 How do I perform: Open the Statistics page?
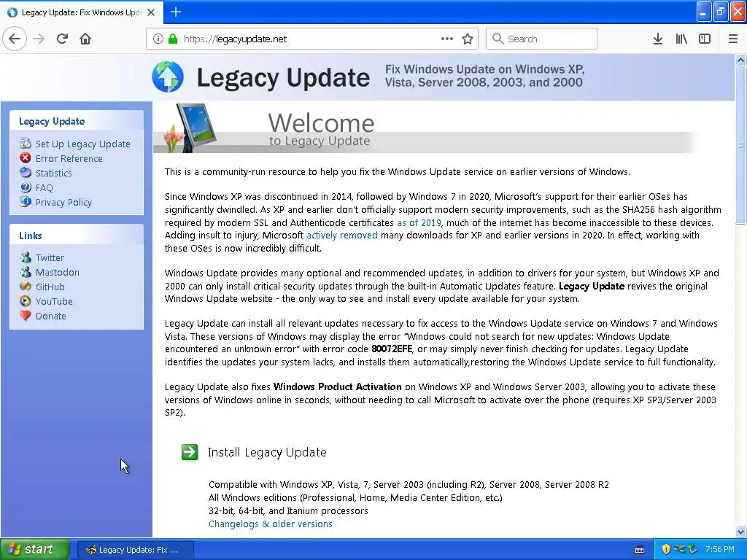54,174
